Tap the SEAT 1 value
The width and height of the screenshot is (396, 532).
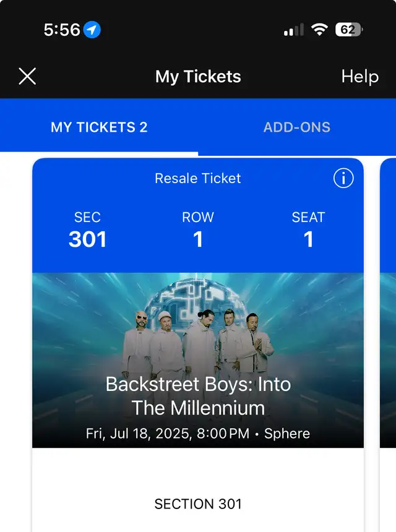point(309,239)
